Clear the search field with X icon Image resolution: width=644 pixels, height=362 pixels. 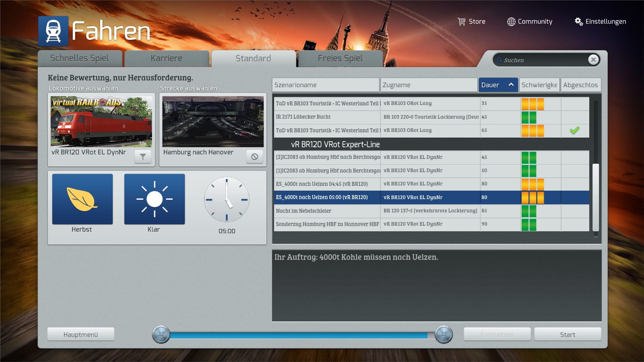593,60
